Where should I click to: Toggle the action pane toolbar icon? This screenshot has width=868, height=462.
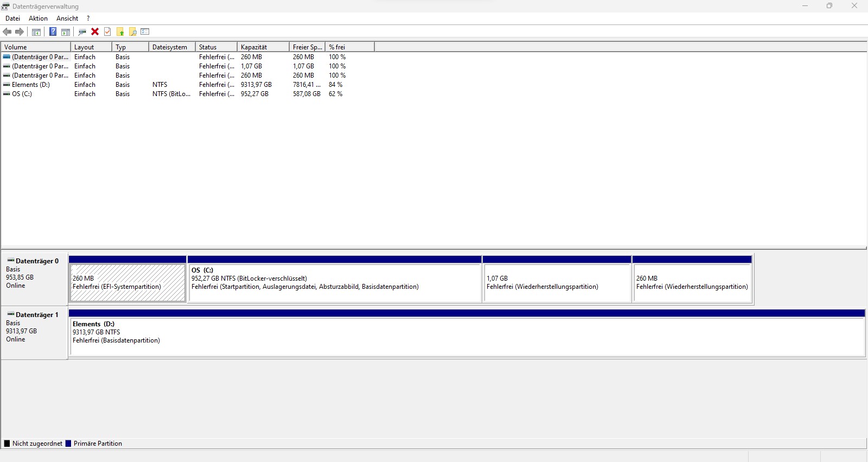pos(66,32)
